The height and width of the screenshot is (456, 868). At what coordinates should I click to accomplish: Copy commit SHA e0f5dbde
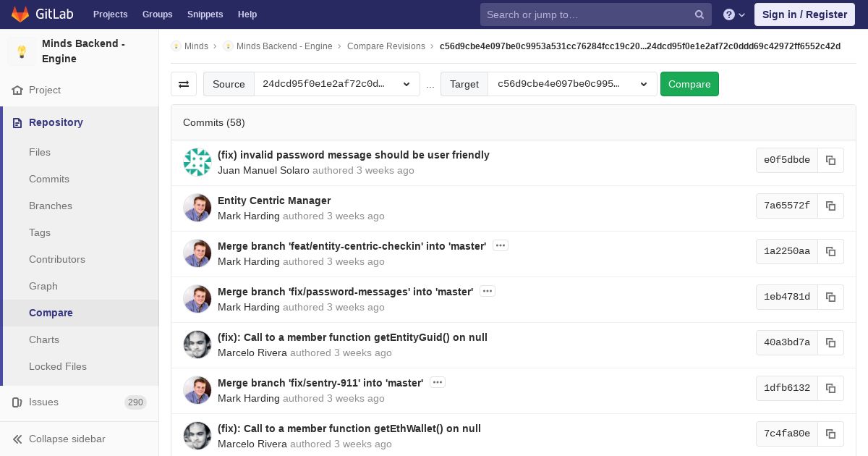(x=830, y=160)
